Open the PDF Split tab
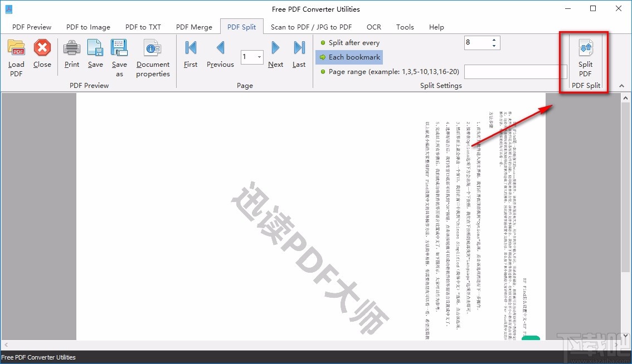The image size is (632, 364). tap(241, 27)
